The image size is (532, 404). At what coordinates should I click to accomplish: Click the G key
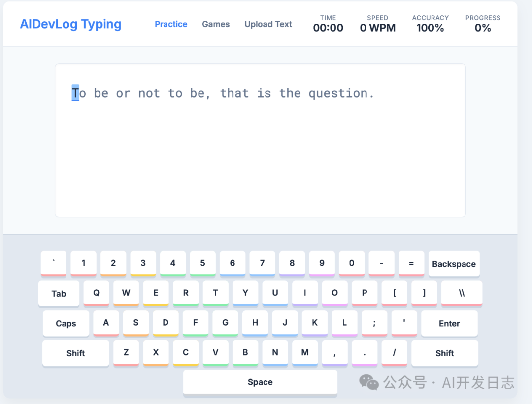click(x=225, y=323)
